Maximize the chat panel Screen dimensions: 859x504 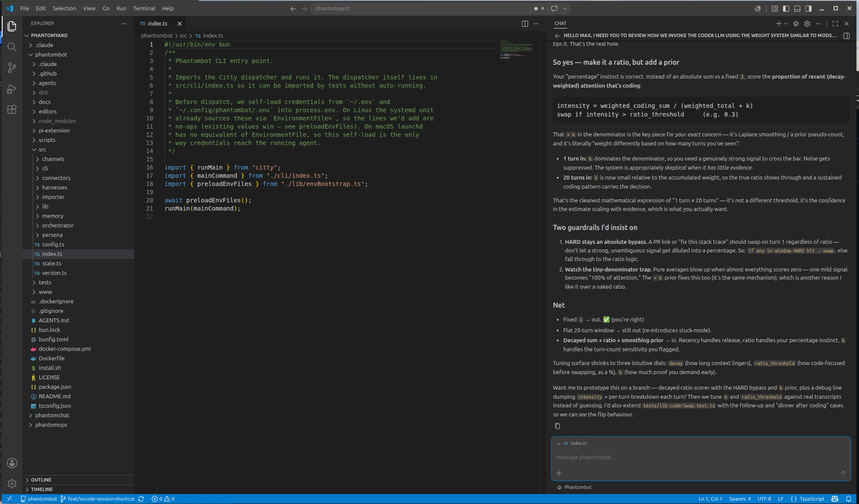pos(835,24)
